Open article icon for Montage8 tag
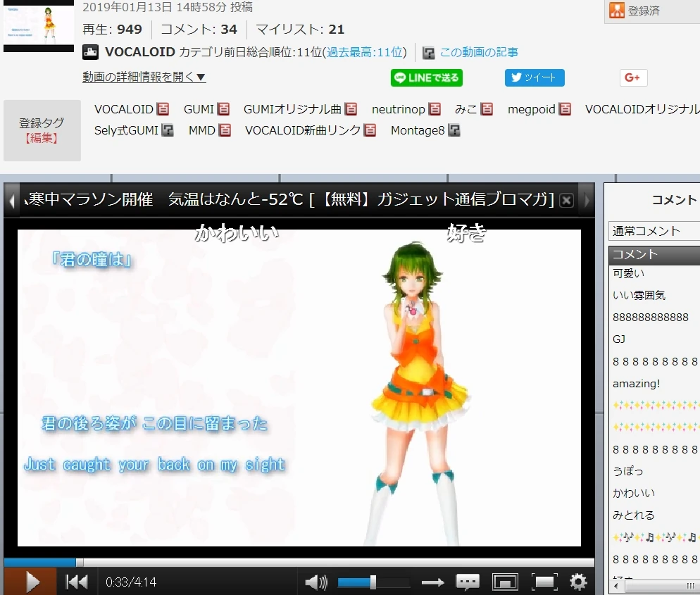700x595 pixels. [x=454, y=130]
